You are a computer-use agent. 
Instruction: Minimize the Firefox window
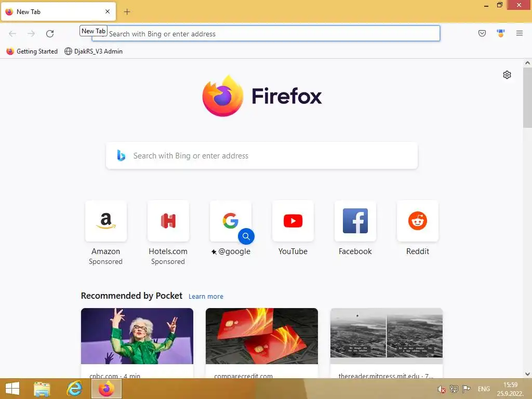(x=486, y=5)
